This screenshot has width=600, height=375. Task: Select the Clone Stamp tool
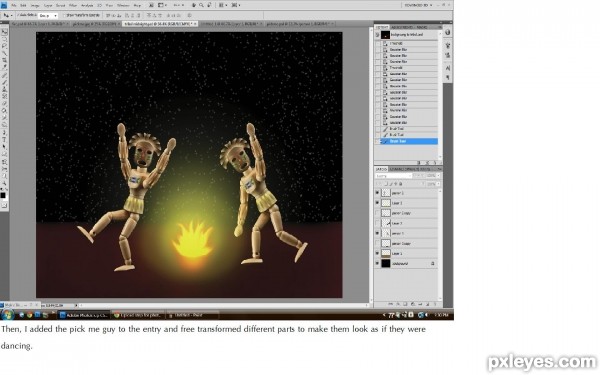(x=4, y=89)
